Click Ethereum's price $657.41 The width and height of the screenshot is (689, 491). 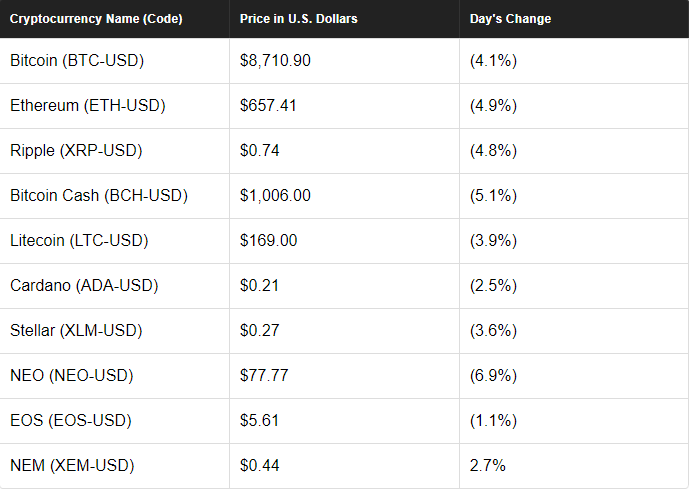tap(268, 105)
